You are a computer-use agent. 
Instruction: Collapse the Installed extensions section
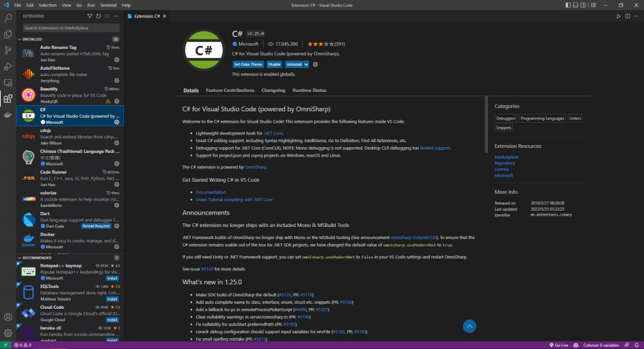[19, 40]
